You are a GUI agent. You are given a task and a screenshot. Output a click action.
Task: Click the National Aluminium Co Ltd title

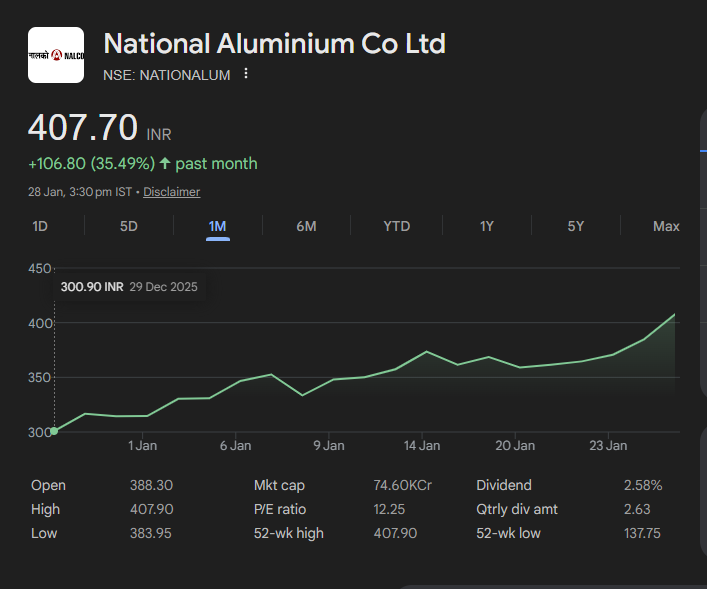pos(275,44)
